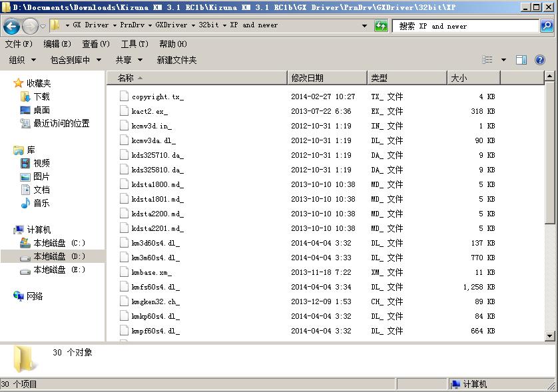Viewport: 558px width, 392px height.
Task: Click the 共享 toolbar button
Action: tap(123, 59)
